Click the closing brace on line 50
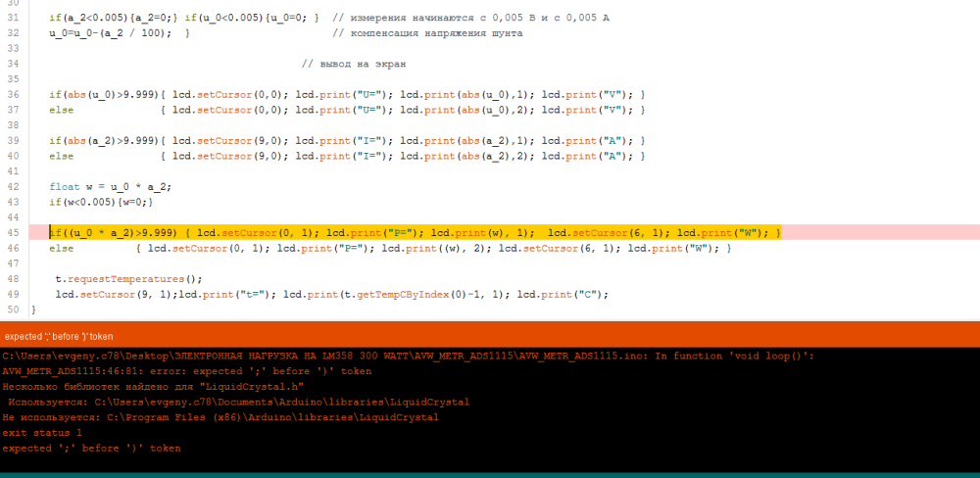 [34, 309]
